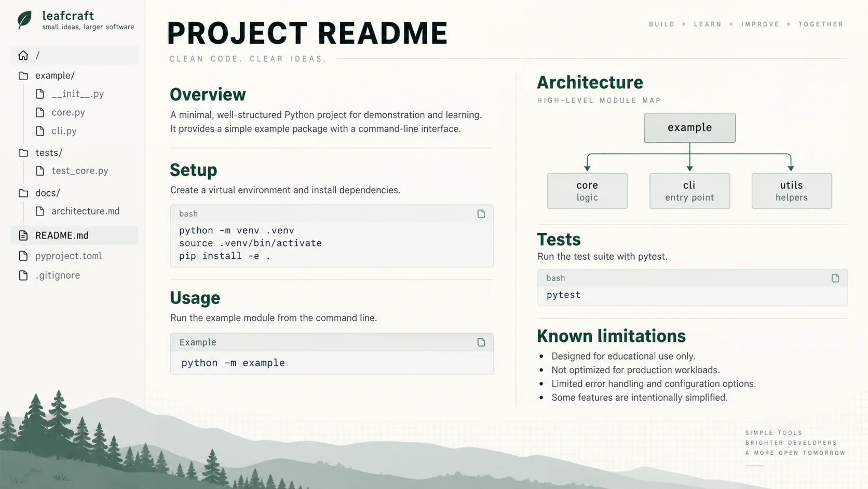
Task: Click the file icon beside cli.py
Action: pyautogui.click(x=40, y=131)
